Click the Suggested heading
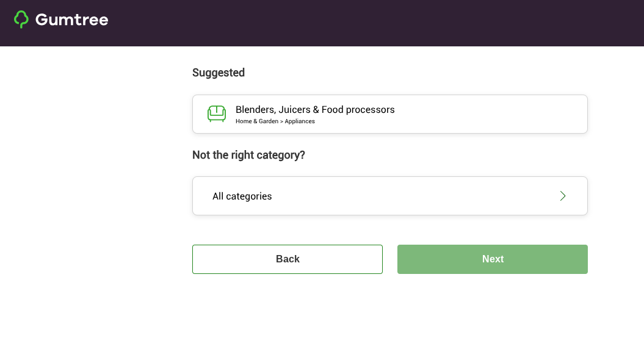Viewport: 644px width, 349px height. (x=219, y=73)
